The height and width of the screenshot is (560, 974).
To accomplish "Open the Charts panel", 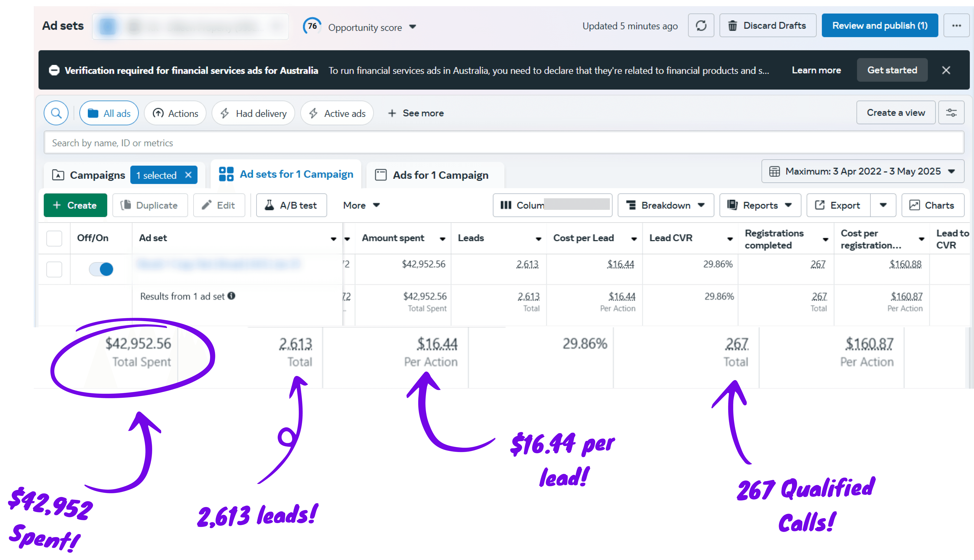I will click(x=933, y=205).
